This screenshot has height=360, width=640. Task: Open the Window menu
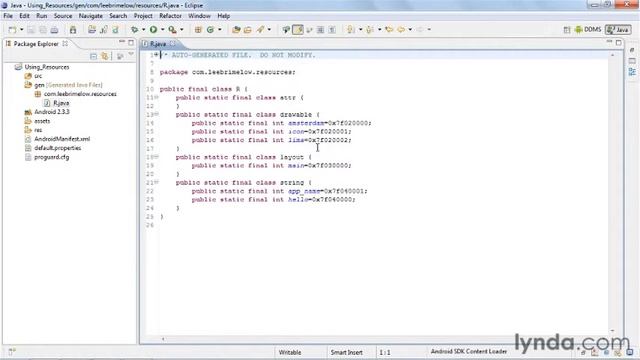tap(199, 16)
